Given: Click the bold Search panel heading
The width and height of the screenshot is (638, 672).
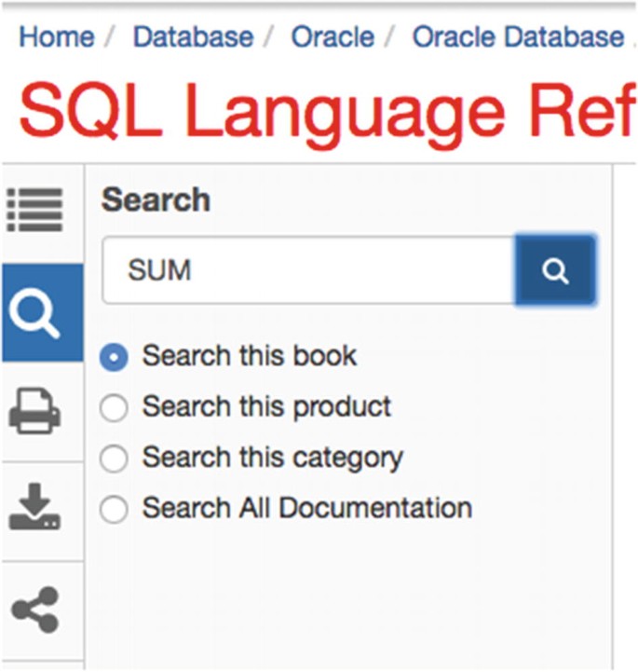Looking at the screenshot, I should pyautogui.click(x=156, y=199).
